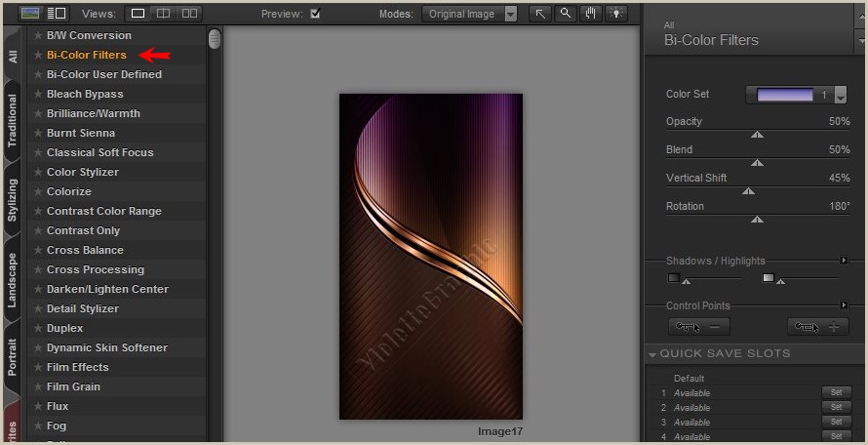This screenshot has height=445, width=868.
Task: Select the Cross Processing filter
Action: (x=96, y=269)
